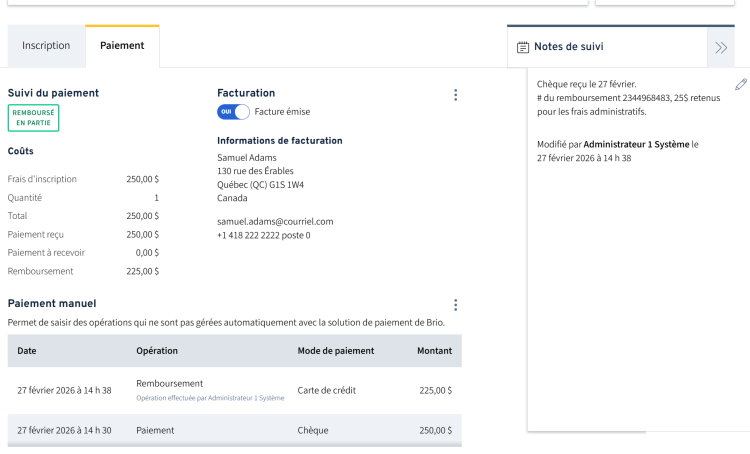Click the tracking note text Chèque reçu
Screen dimensions: 750x454
[586, 85]
